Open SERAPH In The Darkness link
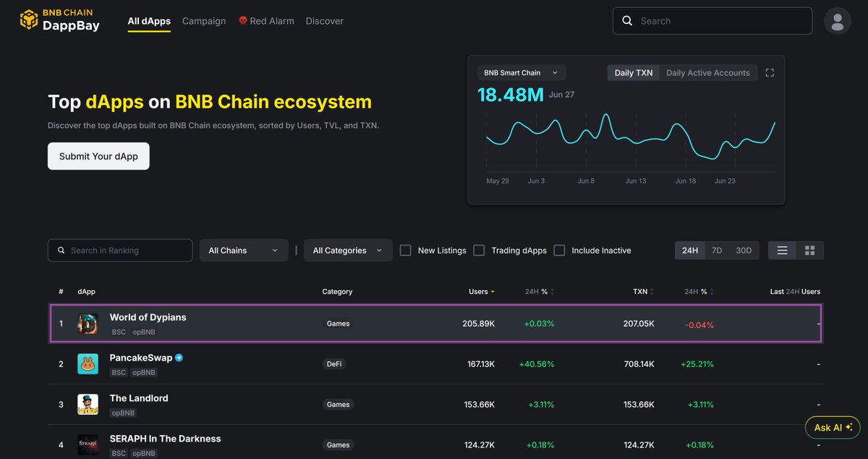 pos(165,439)
